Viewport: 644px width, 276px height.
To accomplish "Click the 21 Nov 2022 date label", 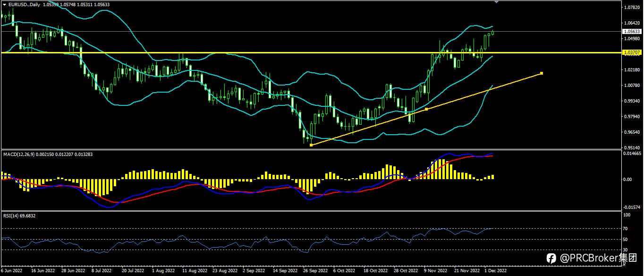I will tap(466, 271).
